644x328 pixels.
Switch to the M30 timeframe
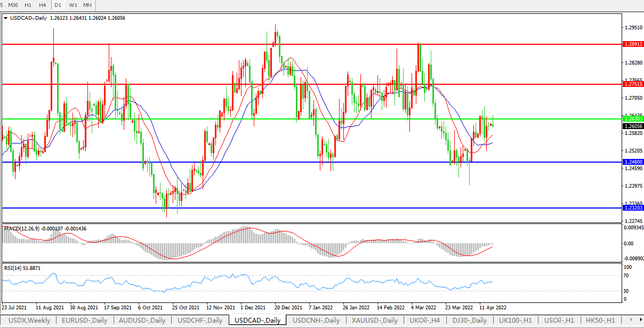(x=13, y=5)
